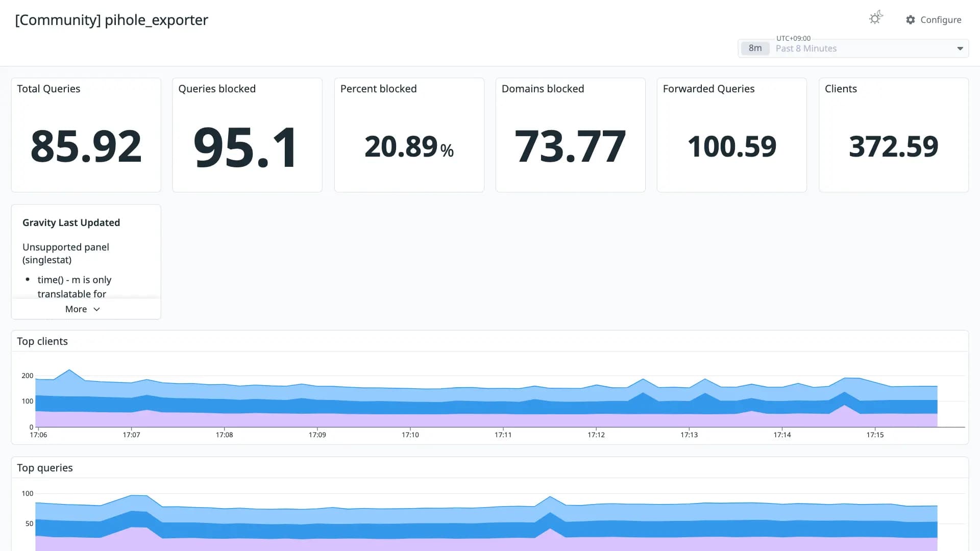The width and height of the screenshot is (980, 551).
Task: Click the Top queries chart title
Action: click(45, 468)
